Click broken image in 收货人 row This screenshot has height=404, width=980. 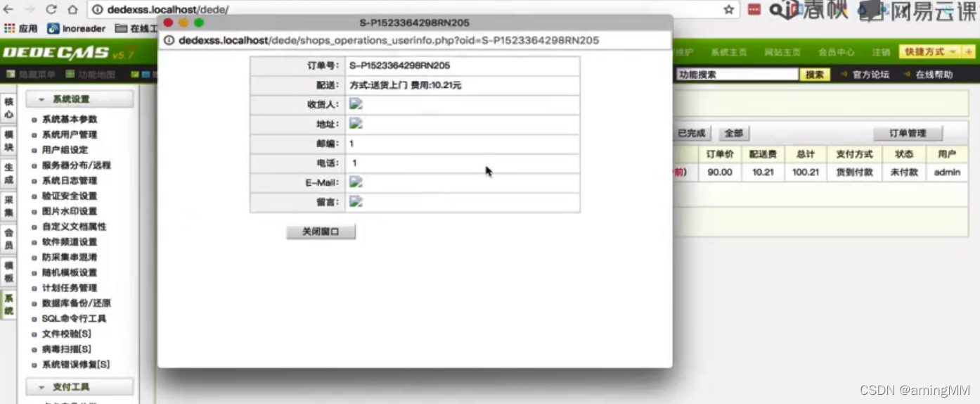(356, 104)
